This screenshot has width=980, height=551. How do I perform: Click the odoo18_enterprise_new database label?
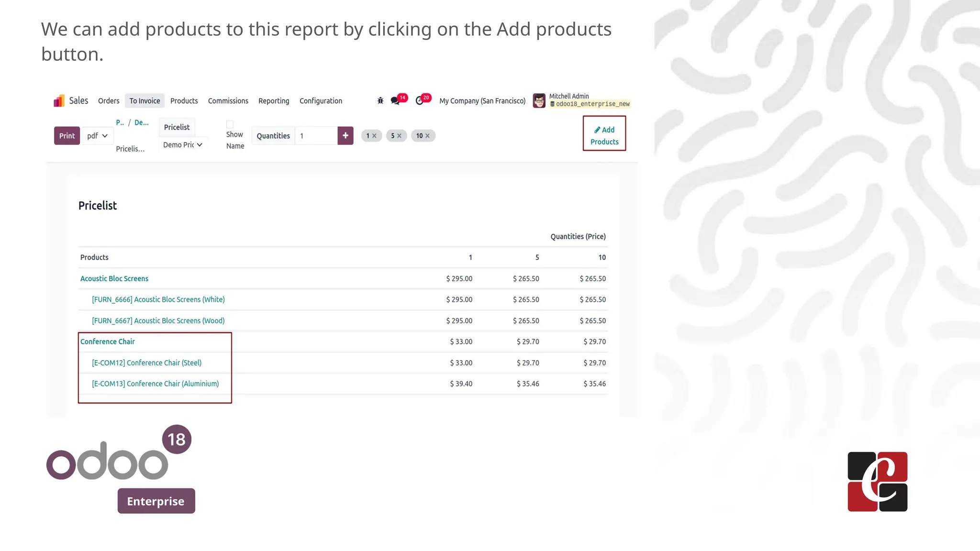590,104
